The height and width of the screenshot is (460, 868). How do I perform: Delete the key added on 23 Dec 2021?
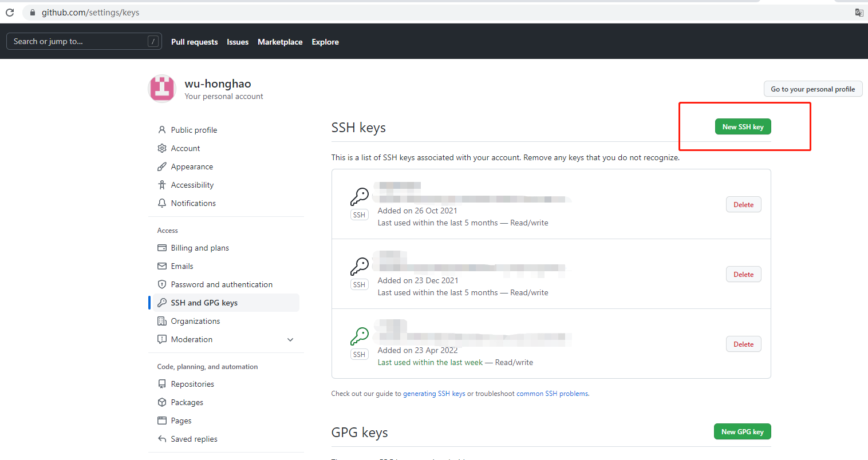point(744,274)
